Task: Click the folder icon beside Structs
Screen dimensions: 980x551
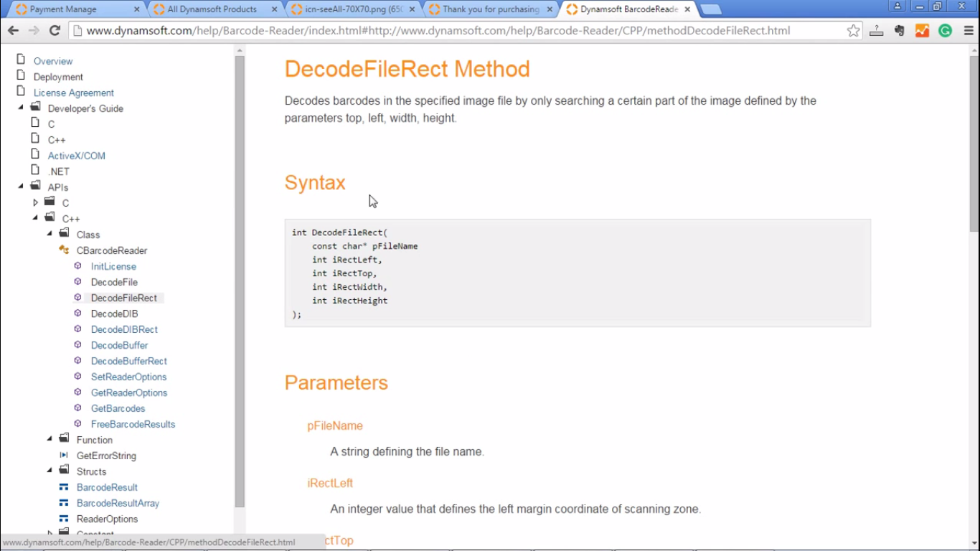Action: (x=64, y=470)
